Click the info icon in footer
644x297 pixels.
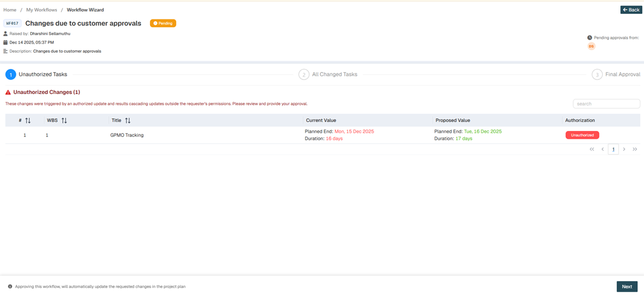pyautogui.click(x=10, y=287)
